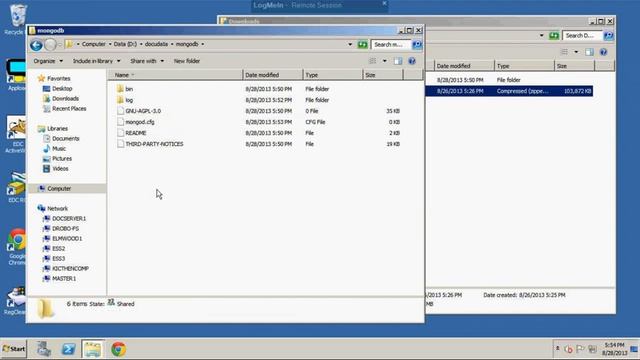Open address bar history dropdown in mongodb window
This screenshot has height=360, width=640.
coord(350,44)
